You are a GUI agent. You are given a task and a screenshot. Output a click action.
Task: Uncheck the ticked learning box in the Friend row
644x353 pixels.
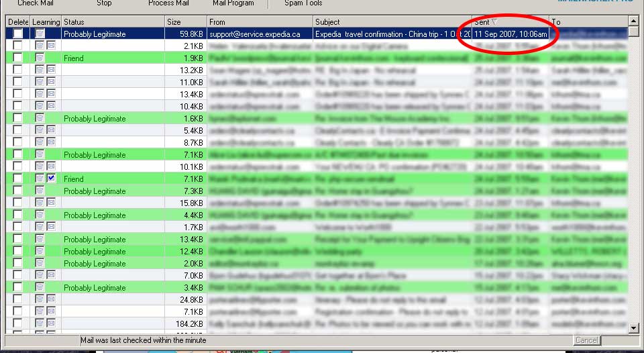point(52,179)
